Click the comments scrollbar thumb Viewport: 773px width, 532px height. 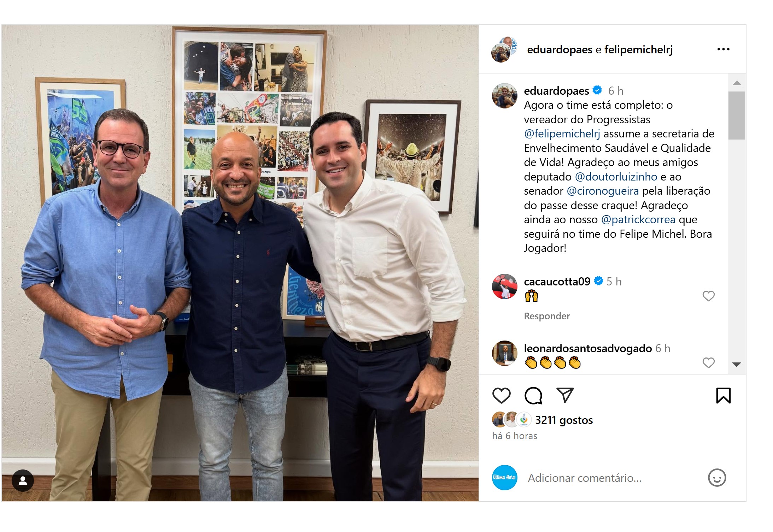pyautogui.click(x=737, y=116)
